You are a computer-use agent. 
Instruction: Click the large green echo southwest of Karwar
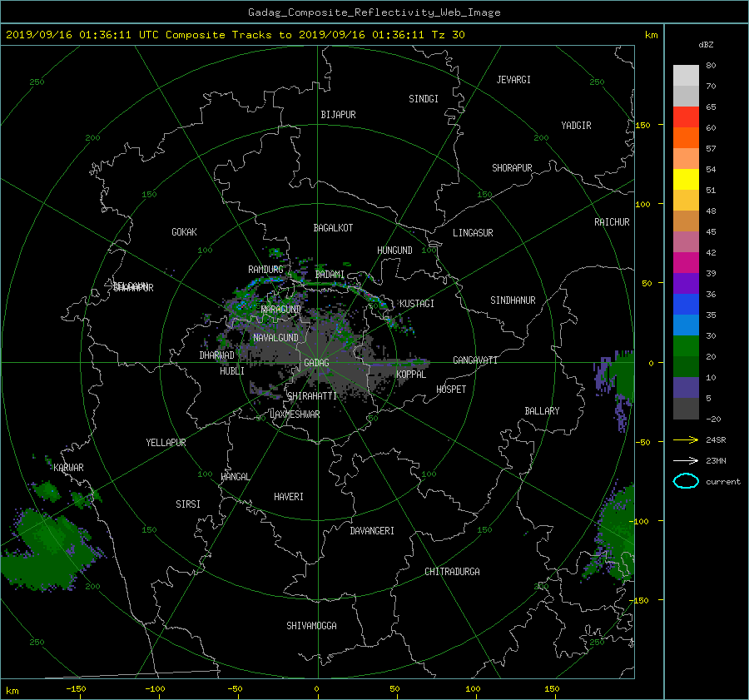(50, 549)
